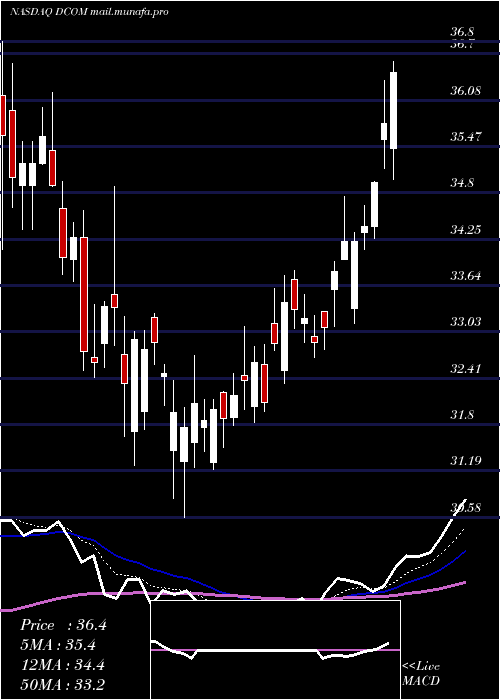Viewport: 500px width, 700px height.
Task: Click the 31.8 price axis label
Action: point(462,415)
